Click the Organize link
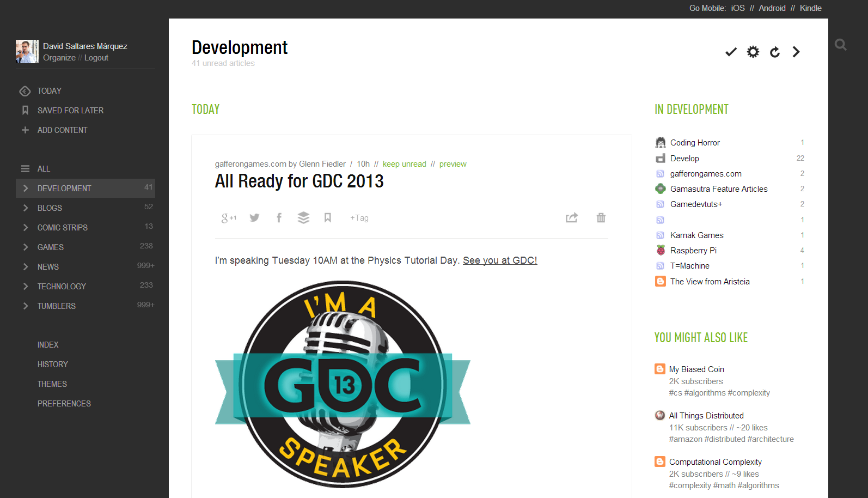The width and height of the screenshot is (868, 498). [x=59, y=58]
